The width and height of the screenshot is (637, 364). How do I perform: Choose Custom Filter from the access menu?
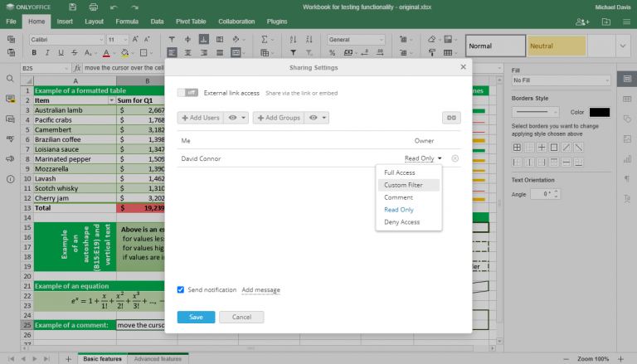(403, 185)
